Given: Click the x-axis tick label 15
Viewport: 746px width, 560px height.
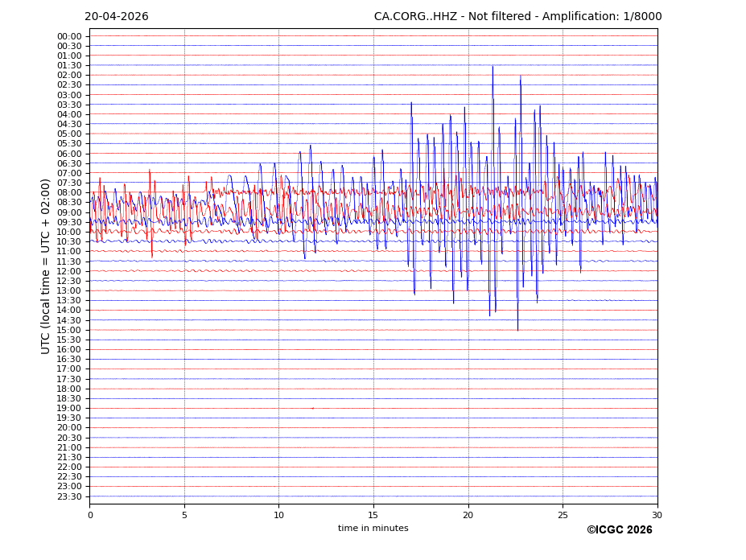Looking at the screenshot, I should [x=373, y=516].
